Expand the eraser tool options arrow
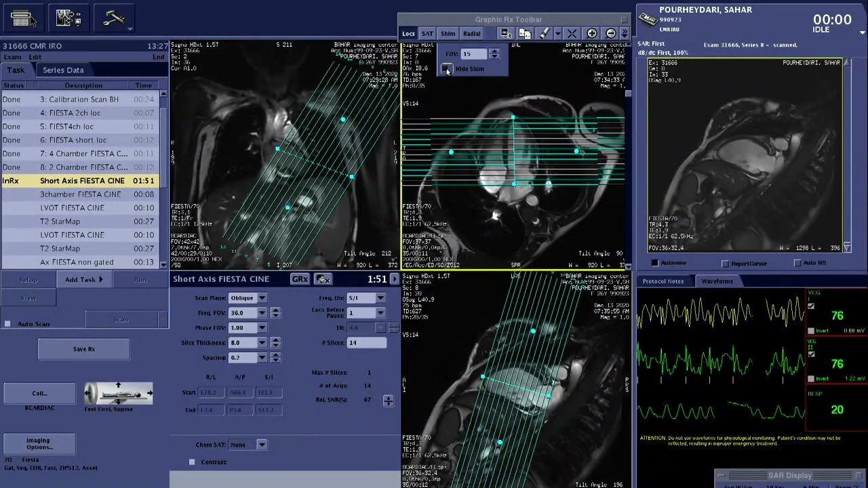This screenshot has width=868, height=488. pyautogui.click(x=557, y=33)
